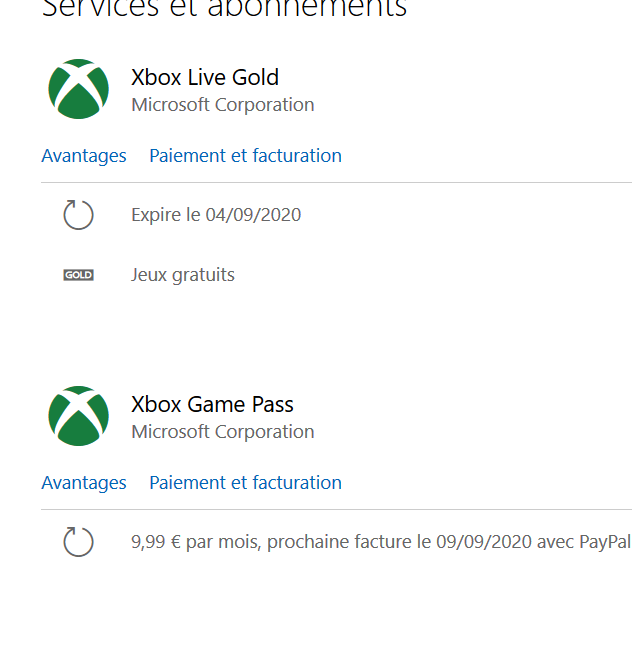Click the Xbox Live Gold logo icon
Viewport: 632px width, 651px height.
(78, 89)
